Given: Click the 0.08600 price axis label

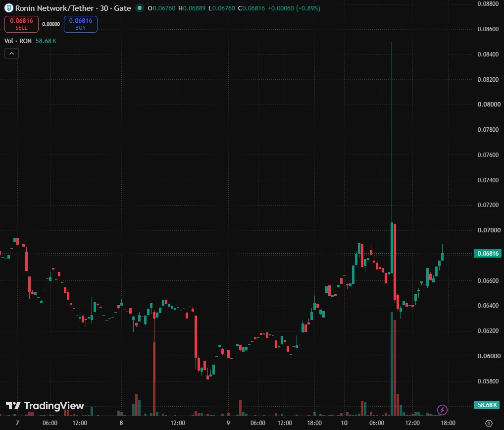Looking at the screenshot, I should coord(488,29).
